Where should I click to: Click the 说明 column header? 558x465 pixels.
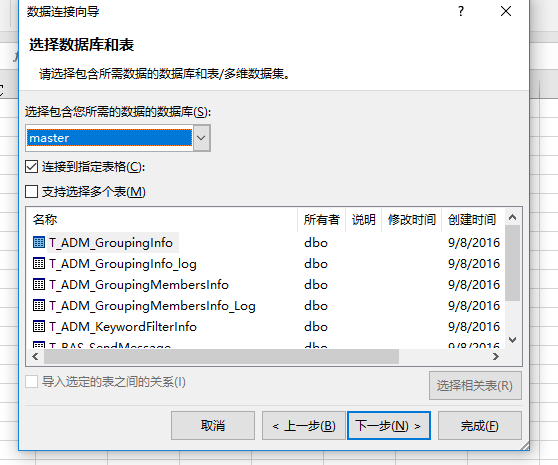[x=363, y=220]
